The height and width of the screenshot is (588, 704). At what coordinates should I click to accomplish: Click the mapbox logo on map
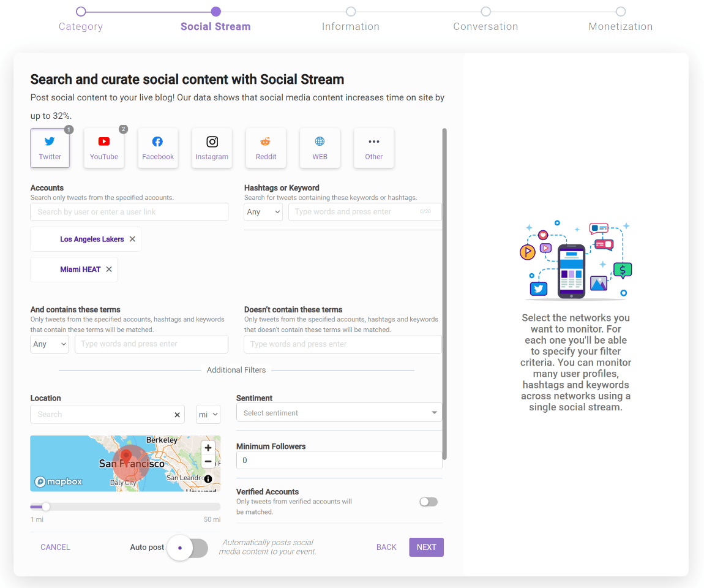(59, 481)
